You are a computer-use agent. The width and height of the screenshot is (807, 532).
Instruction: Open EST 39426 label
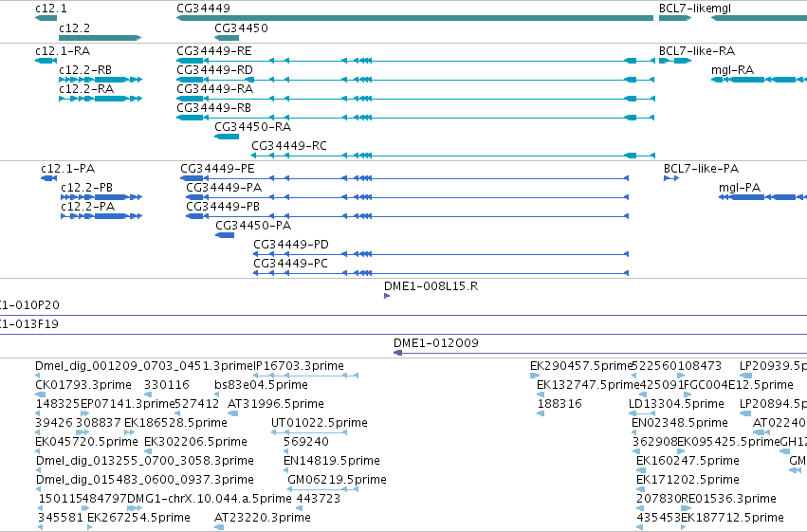click(54, 424)
